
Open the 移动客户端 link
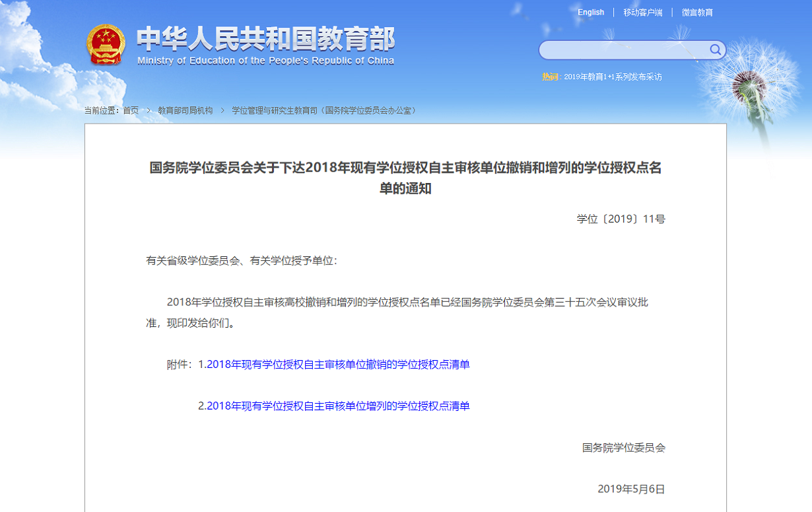click(x=643, y=13)
